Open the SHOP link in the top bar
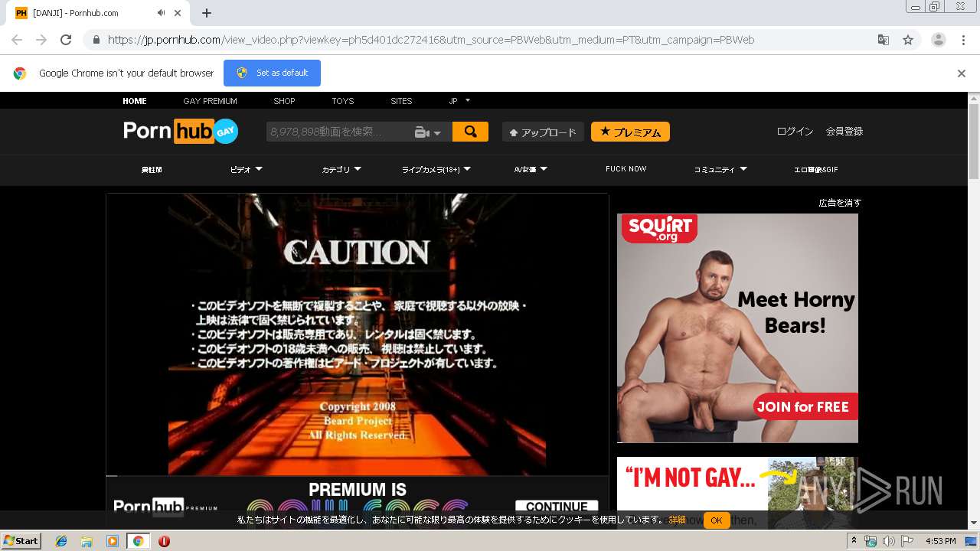 [x=284, y=101]
